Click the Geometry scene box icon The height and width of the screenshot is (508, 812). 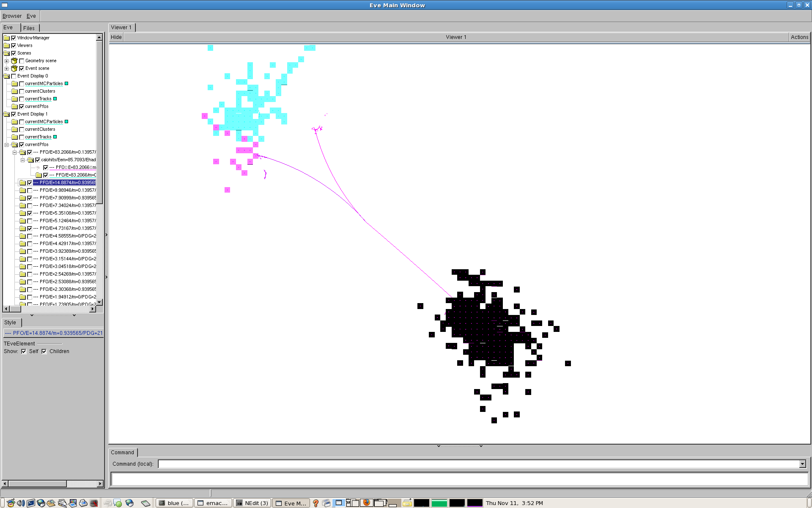click(x=14, y=61)
